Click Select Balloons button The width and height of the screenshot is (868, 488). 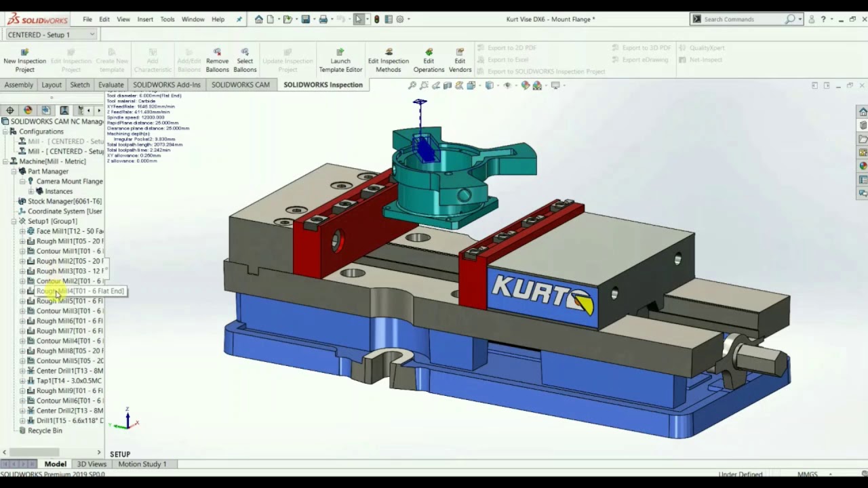tap(245, 60)
